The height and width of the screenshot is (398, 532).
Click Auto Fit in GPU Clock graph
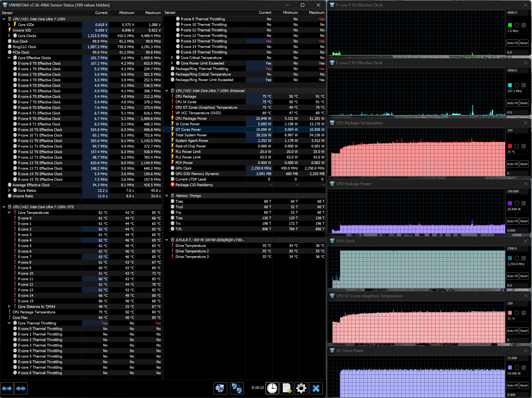[512, 276]
